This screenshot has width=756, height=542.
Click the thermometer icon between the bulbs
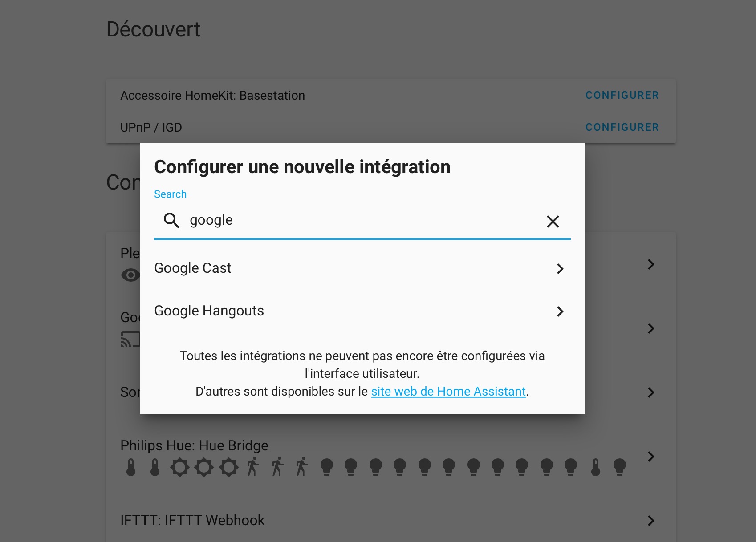(x=596, y=467)
